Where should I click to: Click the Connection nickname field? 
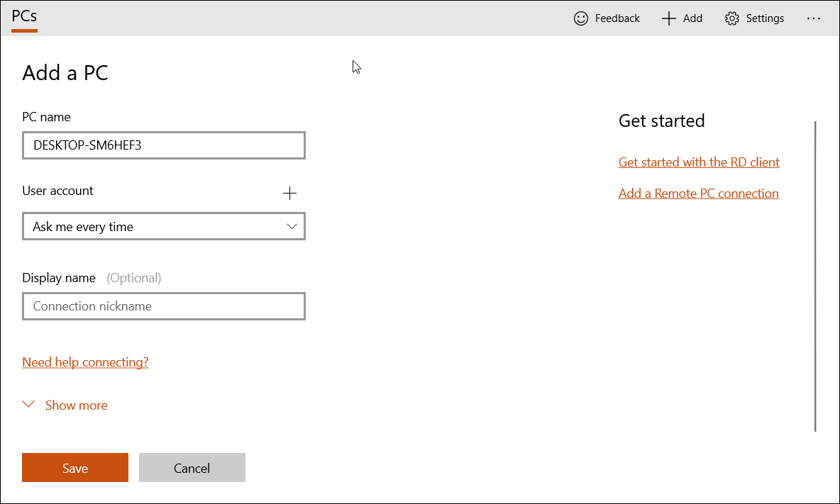point(163,306)
